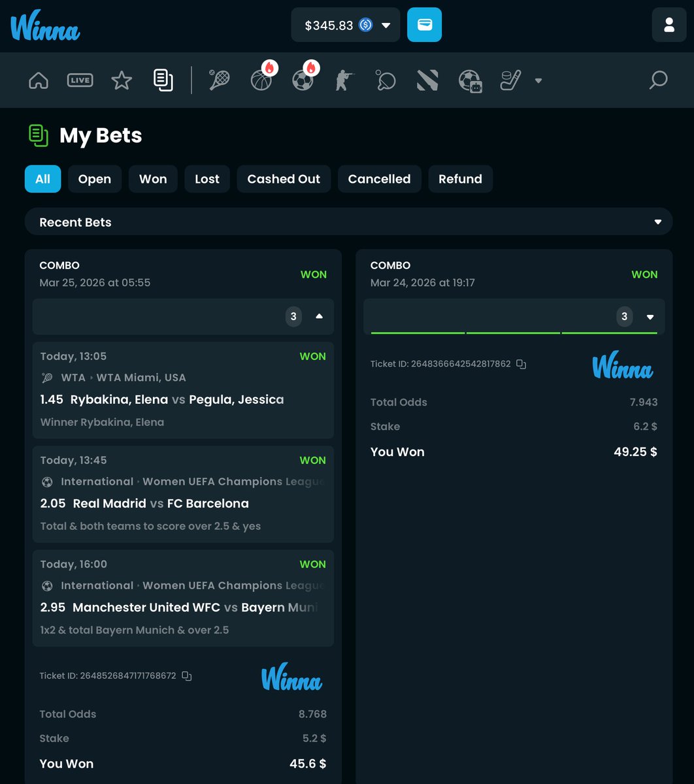The image size is (694, 784).
Task: Copy ticket ID ending 768672
Action: coord(186,676)
